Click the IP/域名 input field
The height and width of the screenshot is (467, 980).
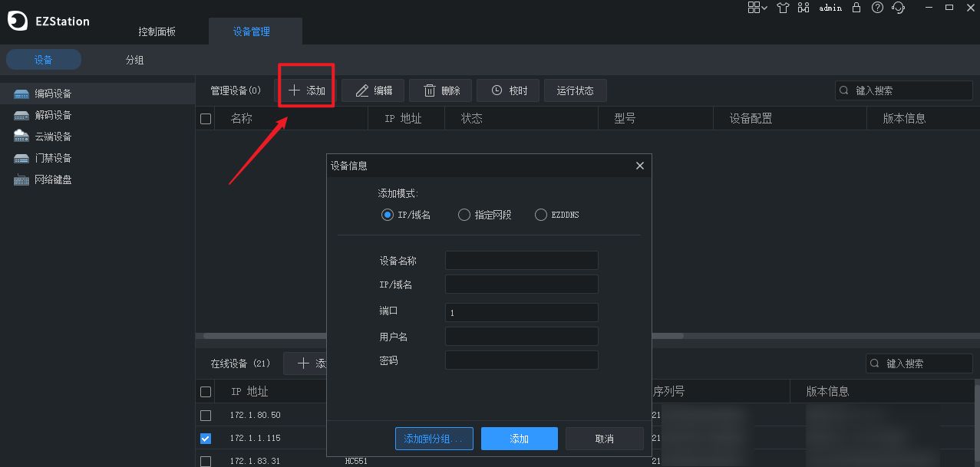click(x=521, y=284)
